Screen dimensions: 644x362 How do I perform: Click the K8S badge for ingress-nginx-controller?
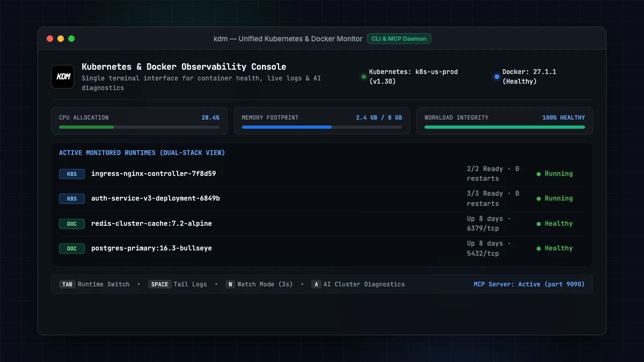pyautogui.click(x=72, y=174)
